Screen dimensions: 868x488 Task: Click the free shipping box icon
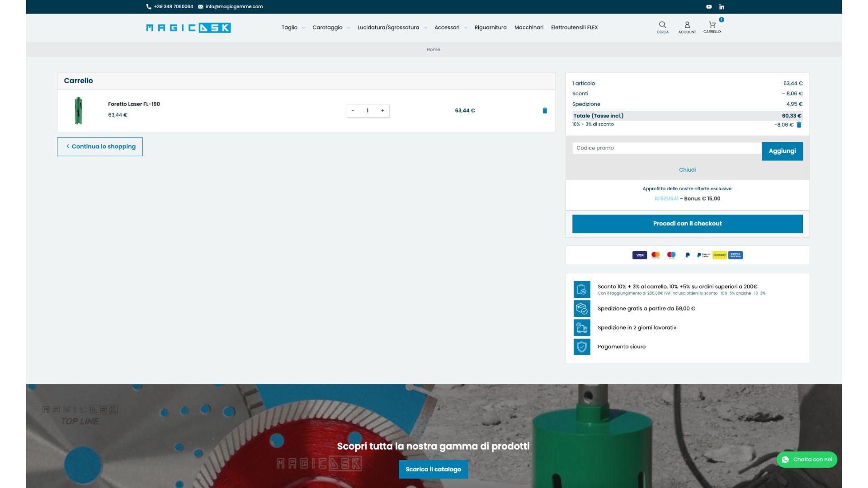(x=582, y=309)
